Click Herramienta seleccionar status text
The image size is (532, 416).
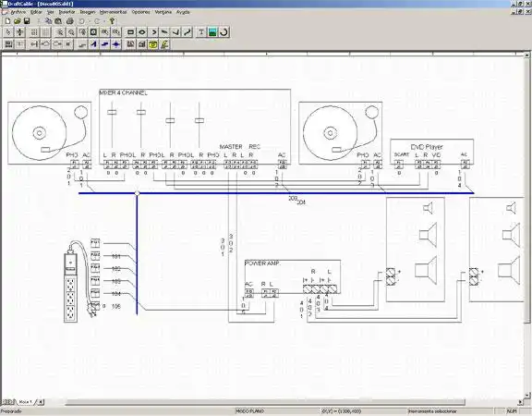pyautogui.click(x=431, y=411)
